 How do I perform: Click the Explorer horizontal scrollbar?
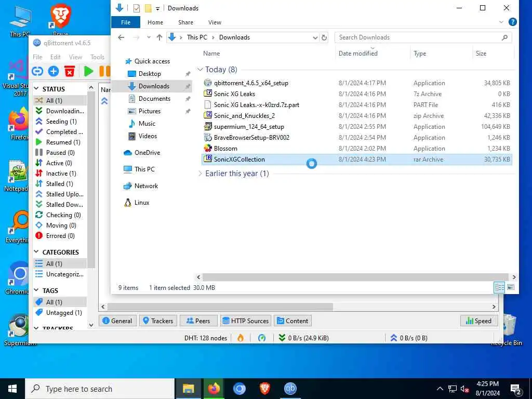[x=355, y=277]
